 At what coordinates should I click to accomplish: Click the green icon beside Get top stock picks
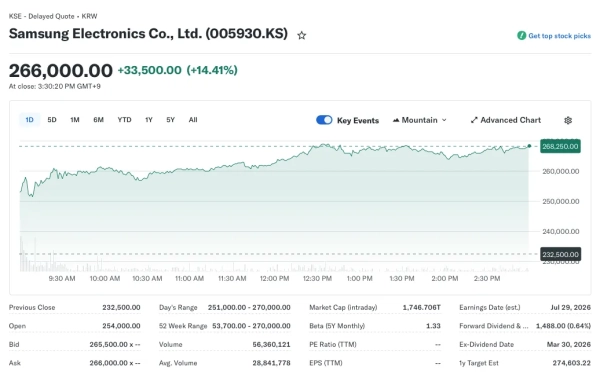[x=521, y=36]
